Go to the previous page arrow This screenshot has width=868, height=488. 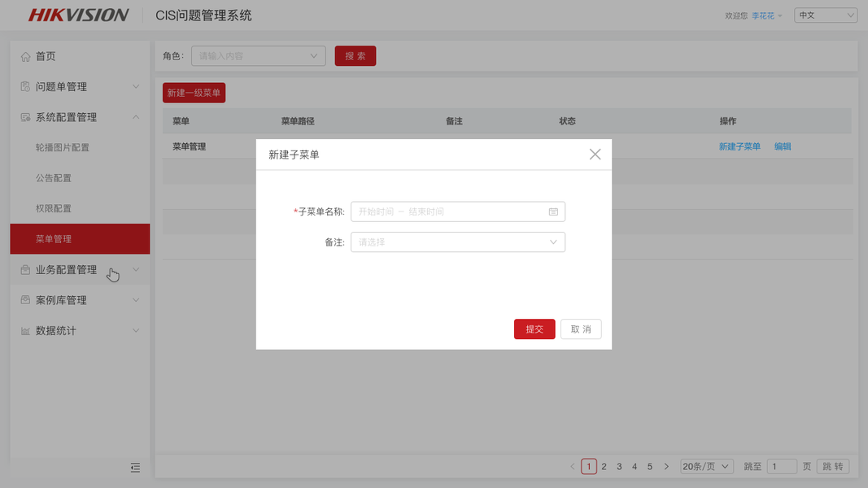(573, 466)
